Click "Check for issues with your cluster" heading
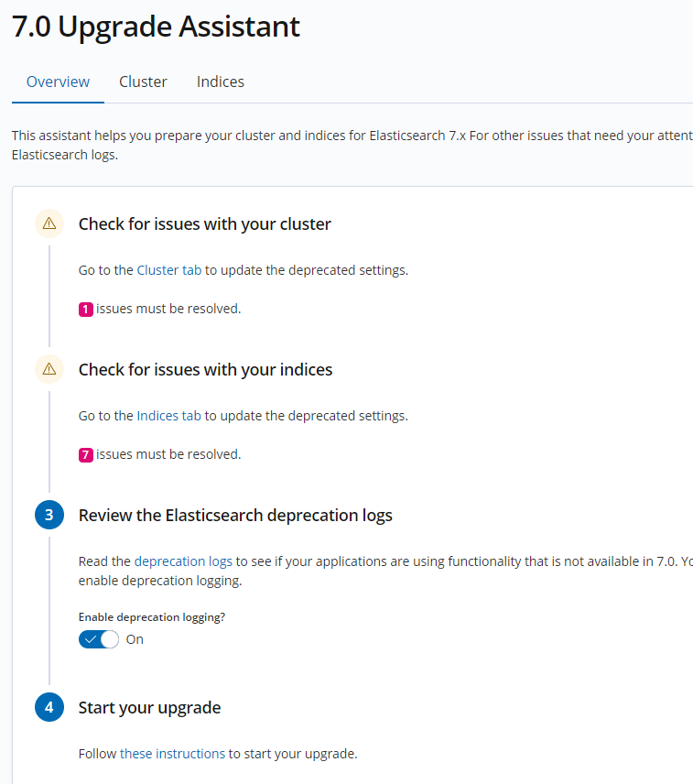Viewport: 693px width, 784px height. [204, 223]
